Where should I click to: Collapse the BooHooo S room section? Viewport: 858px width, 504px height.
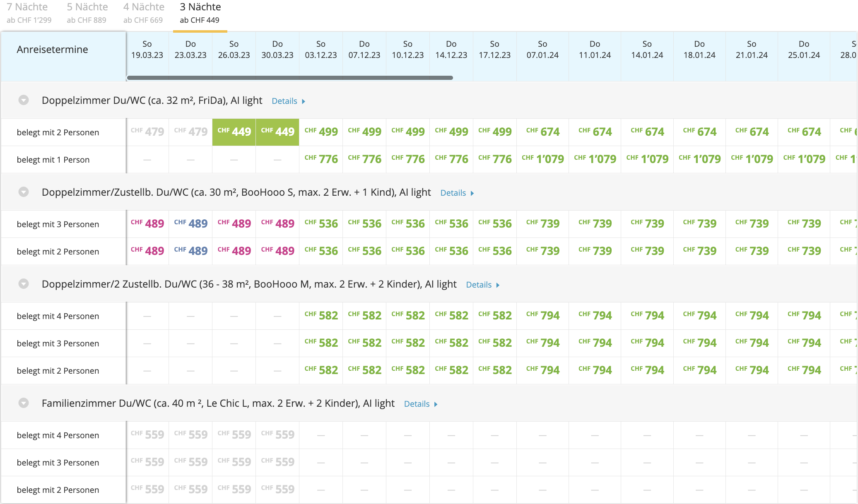pos(24,192)
